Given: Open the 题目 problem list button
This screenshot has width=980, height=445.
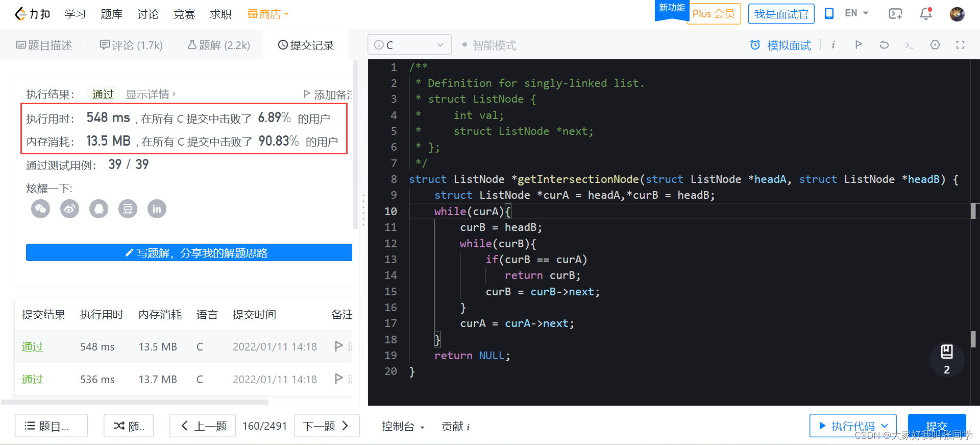Looking at the screenshot, I should click(x=51, y=426).
